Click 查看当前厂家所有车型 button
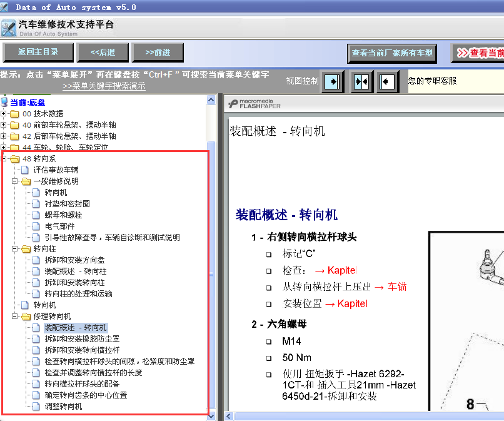The width and height of the screenshot is (504, 421). [x=392, y=53]
